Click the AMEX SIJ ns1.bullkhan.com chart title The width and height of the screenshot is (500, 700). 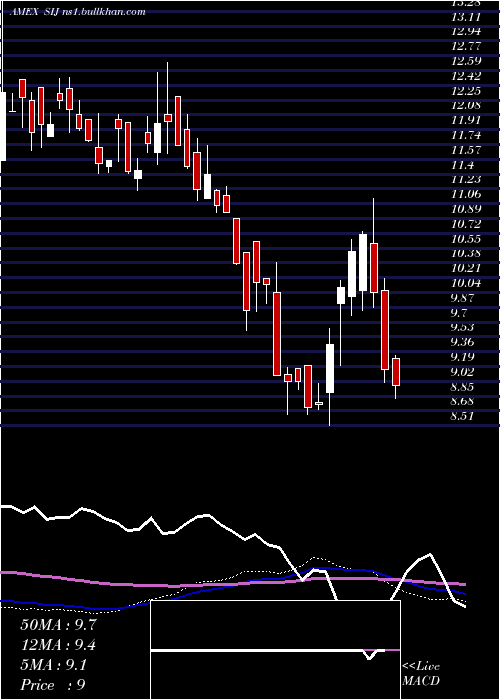pyautogui.click(x=78, y=12)
